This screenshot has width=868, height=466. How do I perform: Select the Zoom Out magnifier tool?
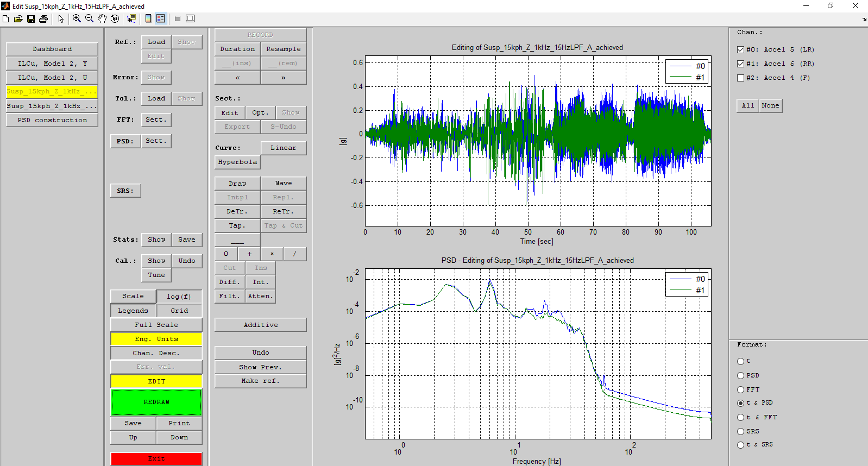pyautogui.click(x=90, y=18)
